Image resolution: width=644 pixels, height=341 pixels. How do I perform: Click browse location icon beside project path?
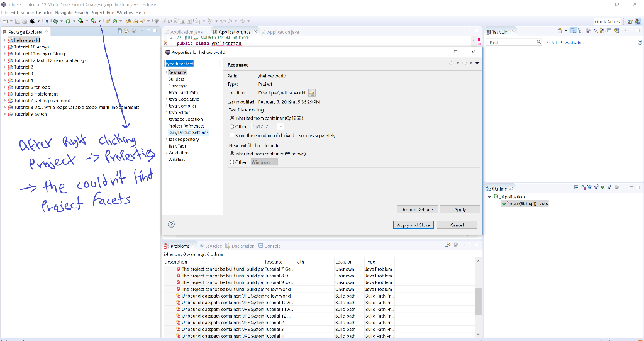click(x=312, y=93)
